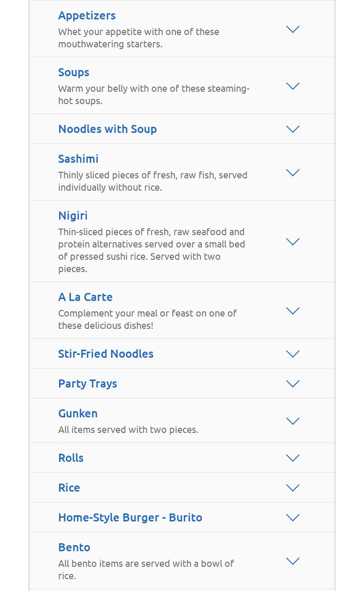Screen dimensions: 364x591
Task: Open Noodles with Soup chevron
Action: [293, 129]
